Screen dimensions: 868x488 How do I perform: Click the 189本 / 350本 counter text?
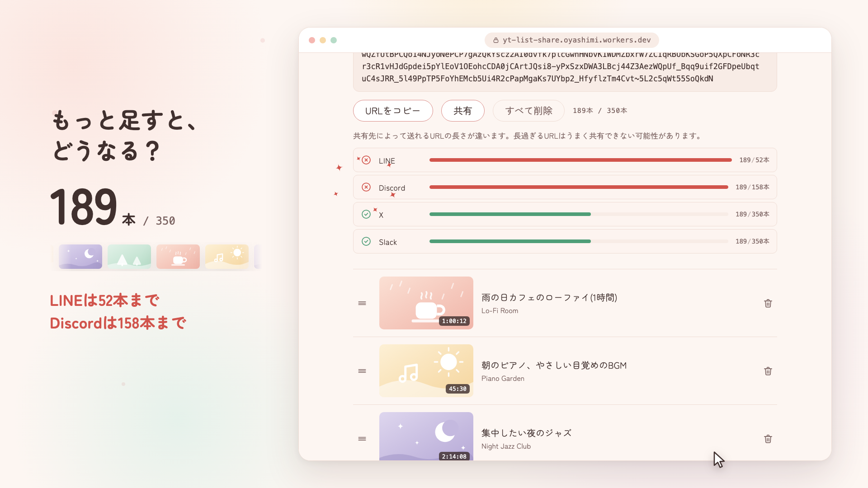(600, 111)
